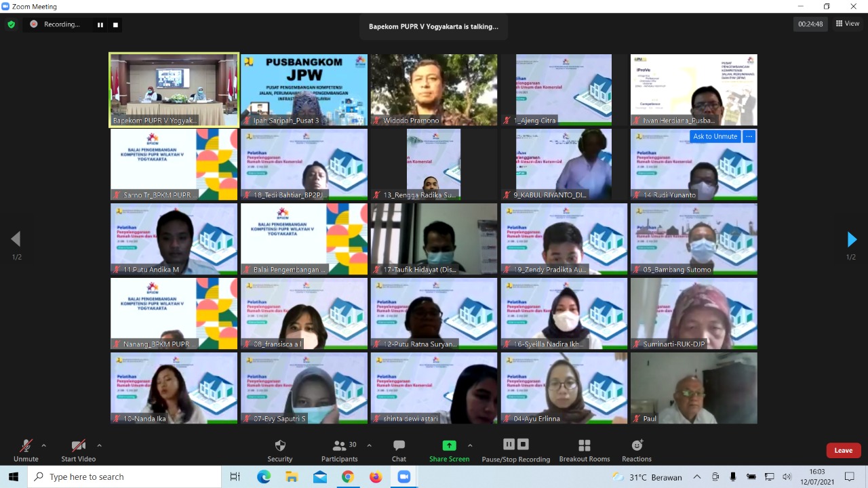This screenshot has height=488, width=868.
Task: Open Microsoft Edge from the taskbar
Action: pyautogui.click(x=264, y=476)
